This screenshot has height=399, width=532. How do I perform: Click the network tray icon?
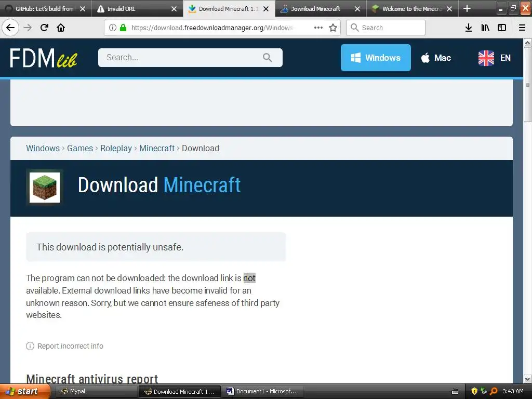pyautogui.click(x=484, y=391)
